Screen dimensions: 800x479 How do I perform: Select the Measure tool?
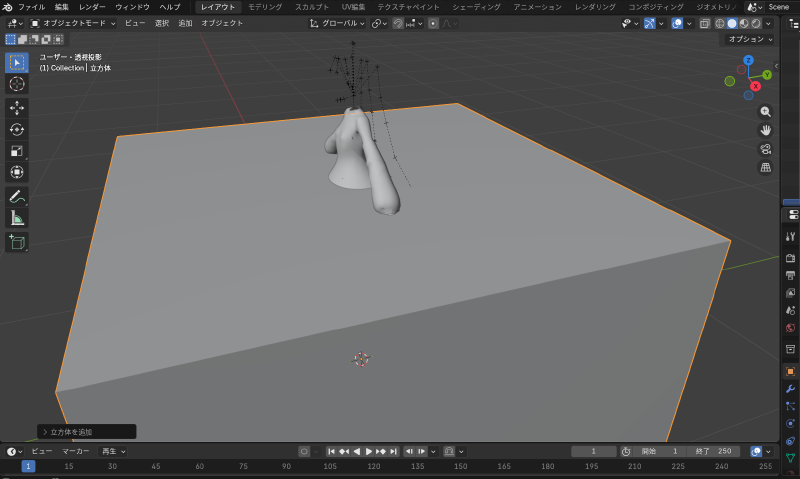click(17, 218)
